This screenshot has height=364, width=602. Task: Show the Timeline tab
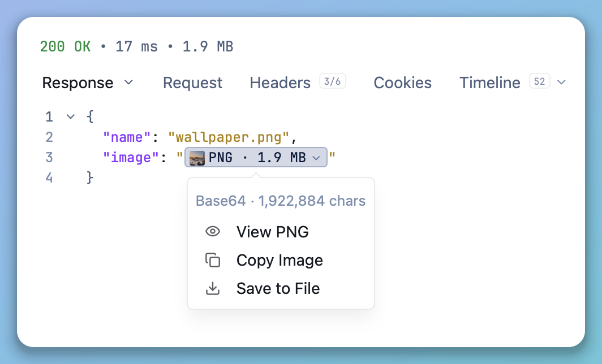490,83
